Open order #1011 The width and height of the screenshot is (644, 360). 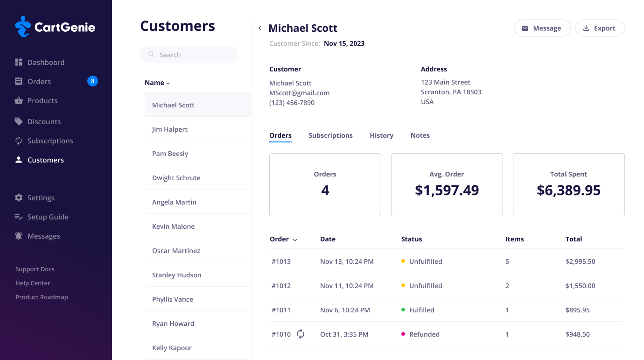[x=447, y=310]
